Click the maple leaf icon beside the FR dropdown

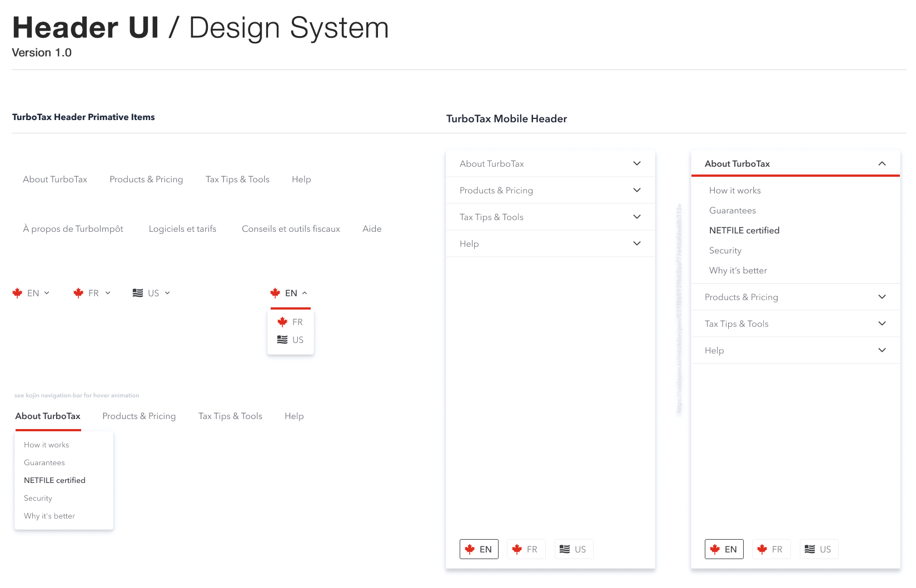tap(78, 293)
